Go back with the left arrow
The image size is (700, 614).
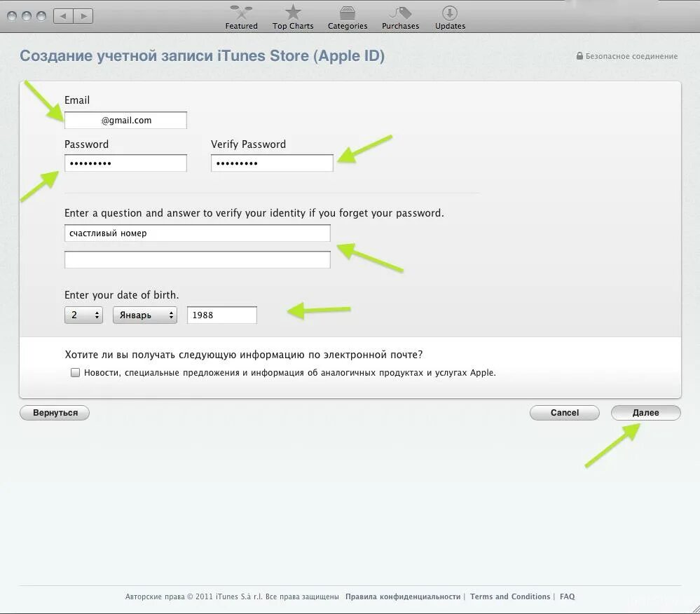click(x=63, y=16)
